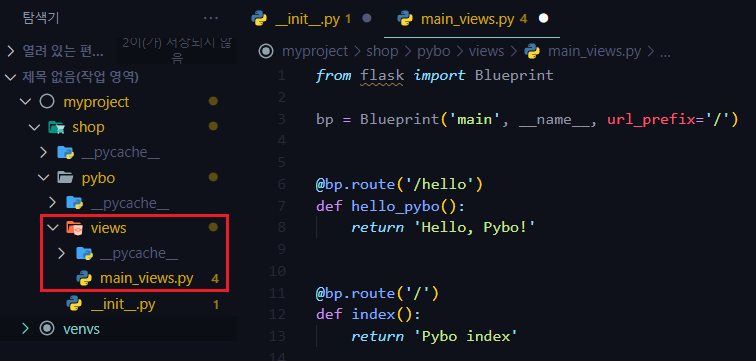
Task: Select the main_views.py editor tab
Action: pos(472,19)
